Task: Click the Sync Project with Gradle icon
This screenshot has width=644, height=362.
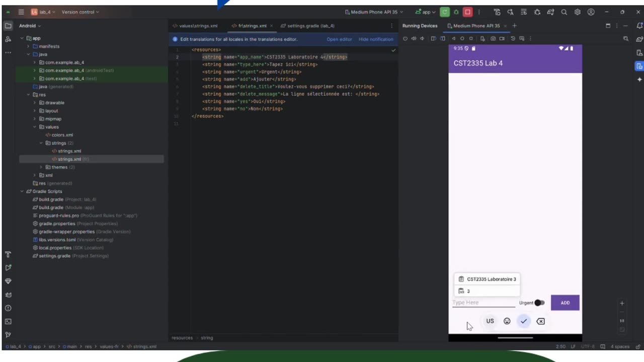Action: point(550,12)
